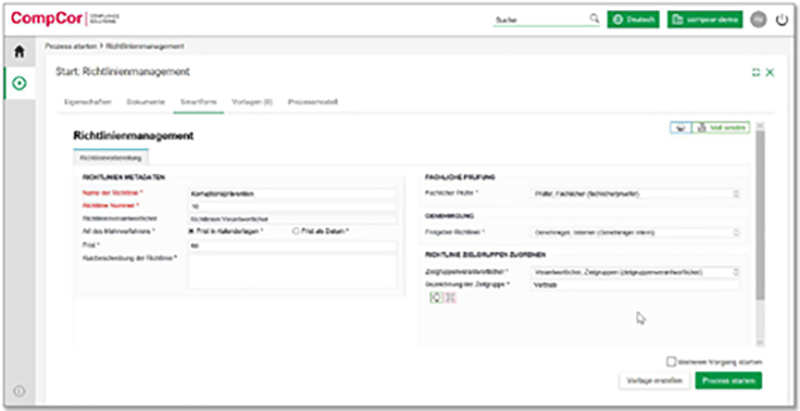The image size is (800, 411).
Task: Click the search magnifier icon
Action: pyautogui.click(x=594, y=19)
